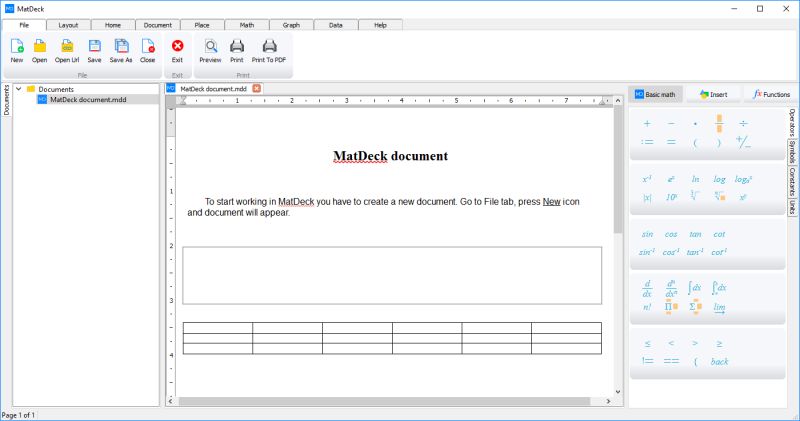This screenshot has height=421, width=800.
Task: Click Print To PDF icon
Action: pyautogui.click(x=269, y=51)
